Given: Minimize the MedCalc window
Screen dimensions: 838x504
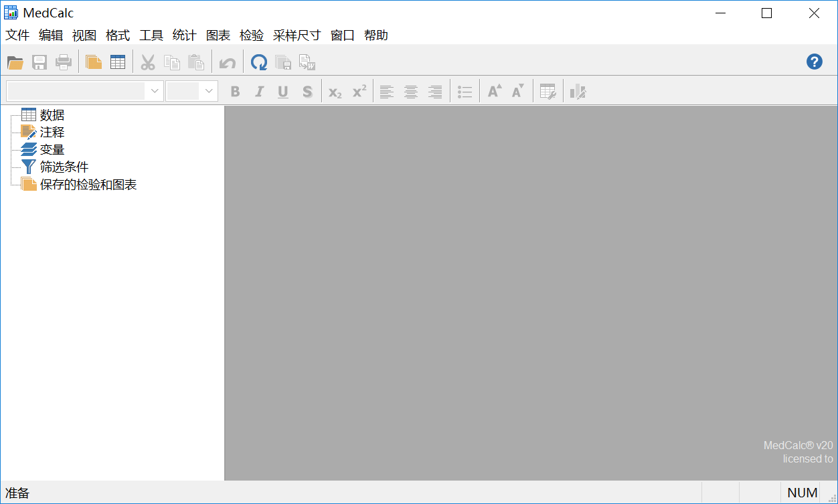Looking at the screenshot, I should coord(720,13).
